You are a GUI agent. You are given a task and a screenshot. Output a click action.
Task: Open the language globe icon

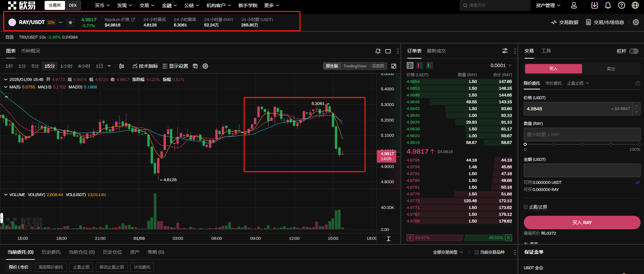[x=635, y=5]
